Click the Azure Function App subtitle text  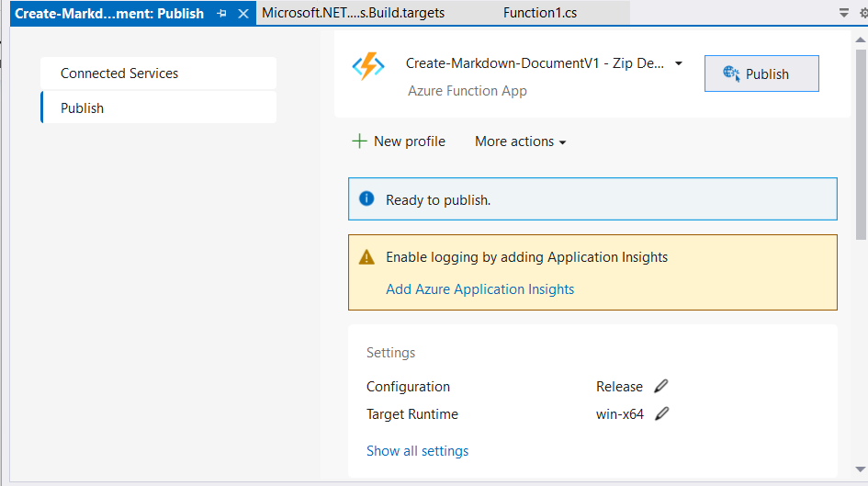click(x=468, y=91)
